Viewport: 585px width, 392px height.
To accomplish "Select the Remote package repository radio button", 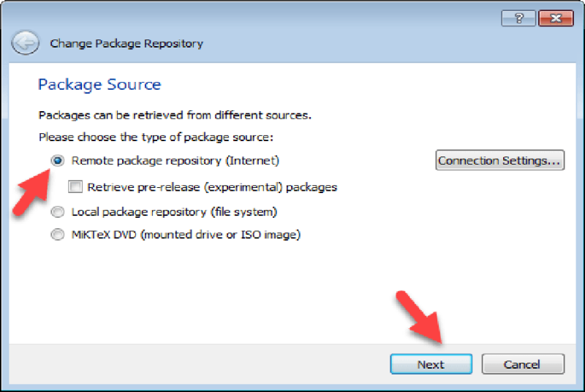I will point(58,160).
